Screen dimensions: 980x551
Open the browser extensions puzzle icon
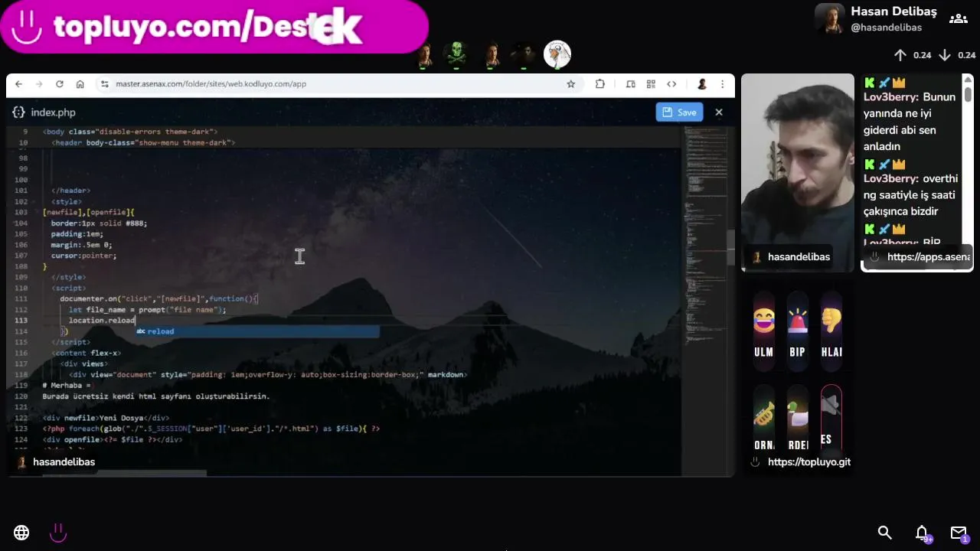click(600, 84)
